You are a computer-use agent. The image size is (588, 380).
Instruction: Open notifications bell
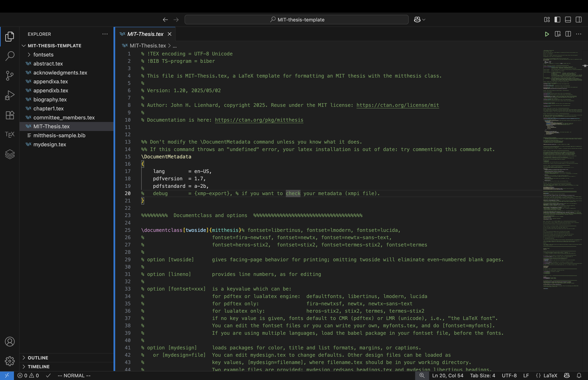click(579, 376)
